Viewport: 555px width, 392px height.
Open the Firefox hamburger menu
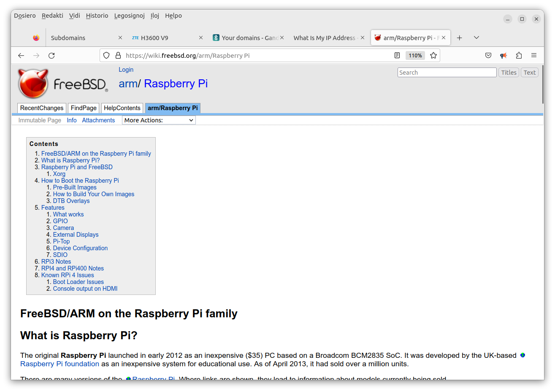534,55
